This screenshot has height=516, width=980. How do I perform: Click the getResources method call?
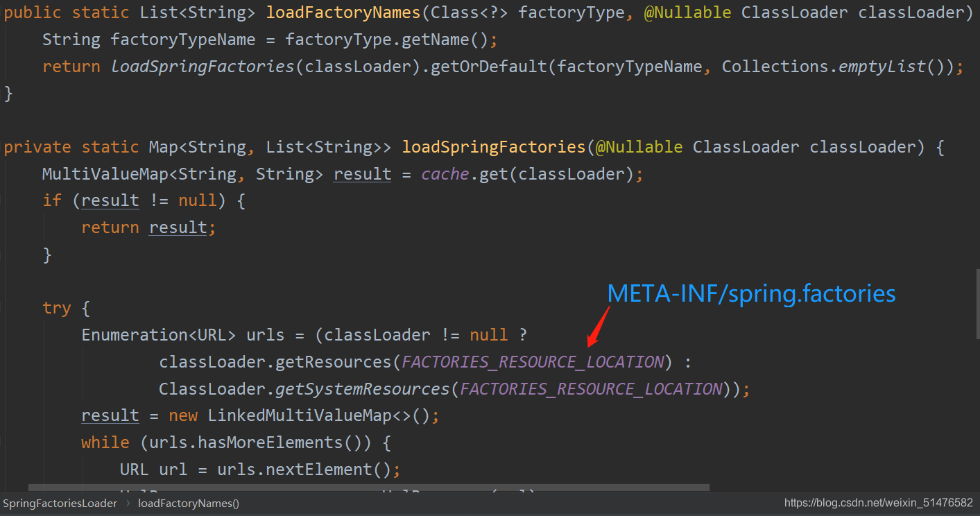334,362
